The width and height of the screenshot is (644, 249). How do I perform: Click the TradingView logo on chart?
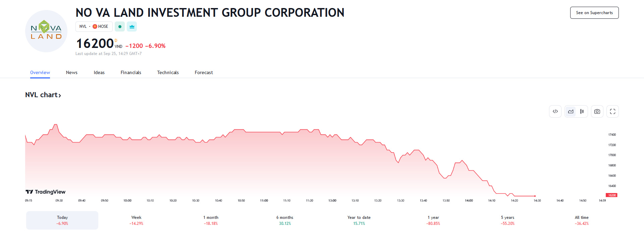pos(46,192)
